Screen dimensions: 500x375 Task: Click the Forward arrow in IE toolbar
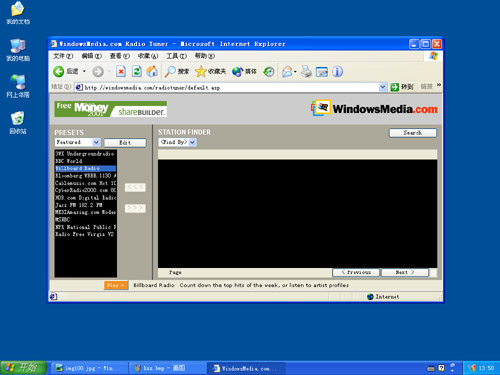pos(98,71)
